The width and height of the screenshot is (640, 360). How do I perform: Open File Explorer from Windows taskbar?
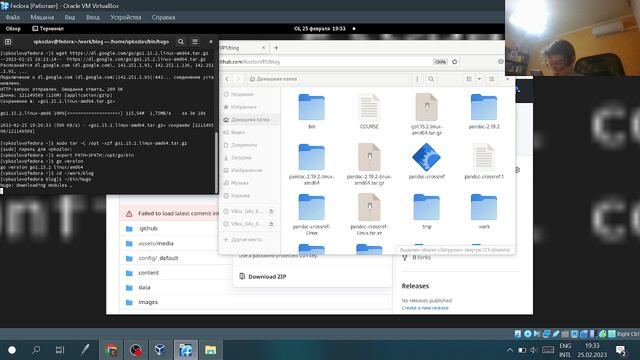[210, 350]
